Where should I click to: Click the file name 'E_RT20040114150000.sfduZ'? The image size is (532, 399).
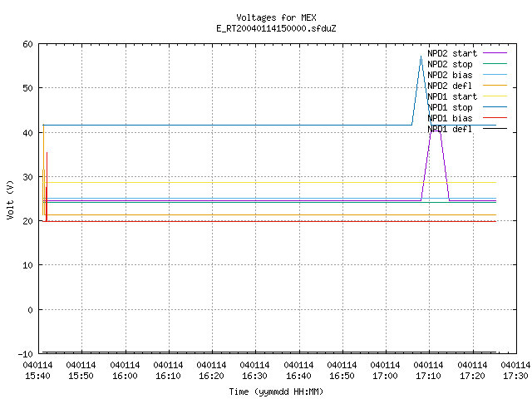(x=276, y=28)
